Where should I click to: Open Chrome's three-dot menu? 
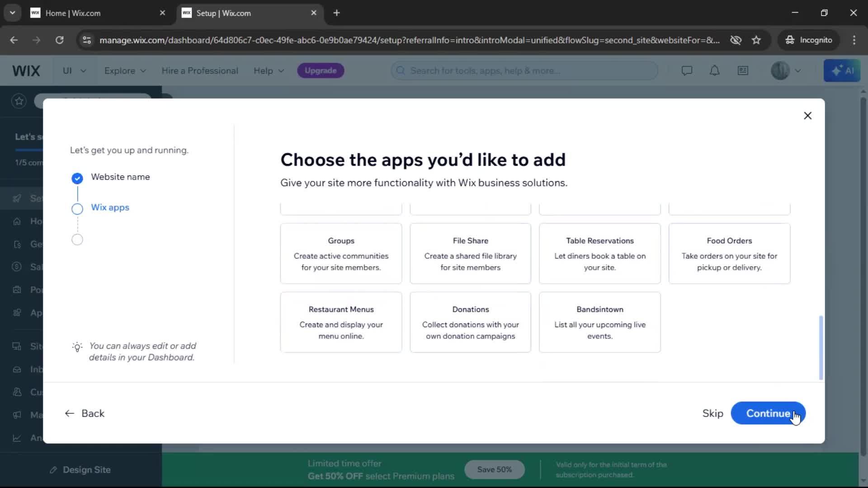(854, 40)
